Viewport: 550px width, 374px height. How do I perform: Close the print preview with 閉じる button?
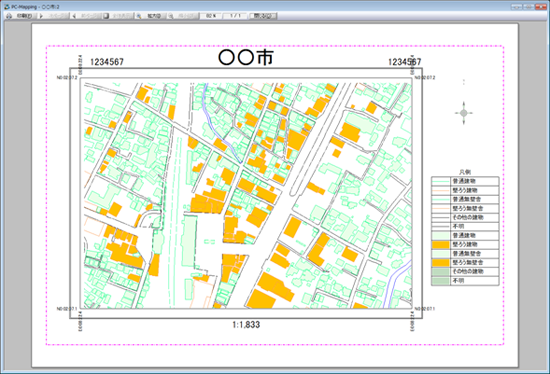click(263, 16)
